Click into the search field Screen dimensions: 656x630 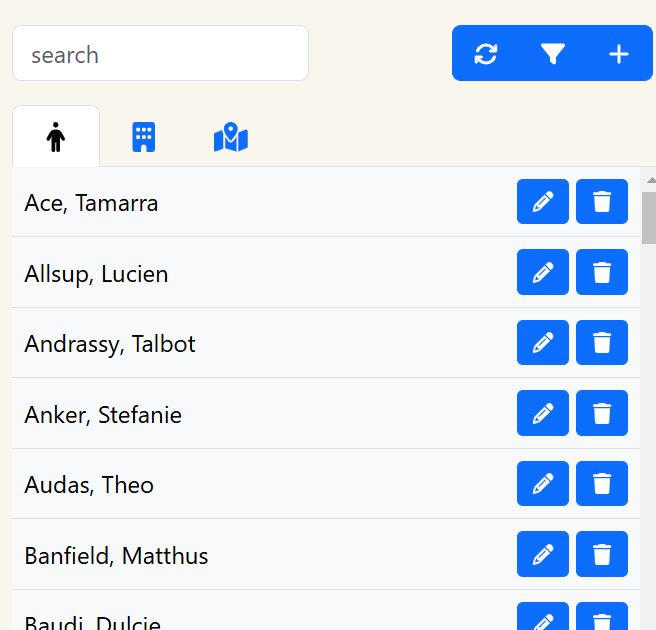(x=160, y=54)
